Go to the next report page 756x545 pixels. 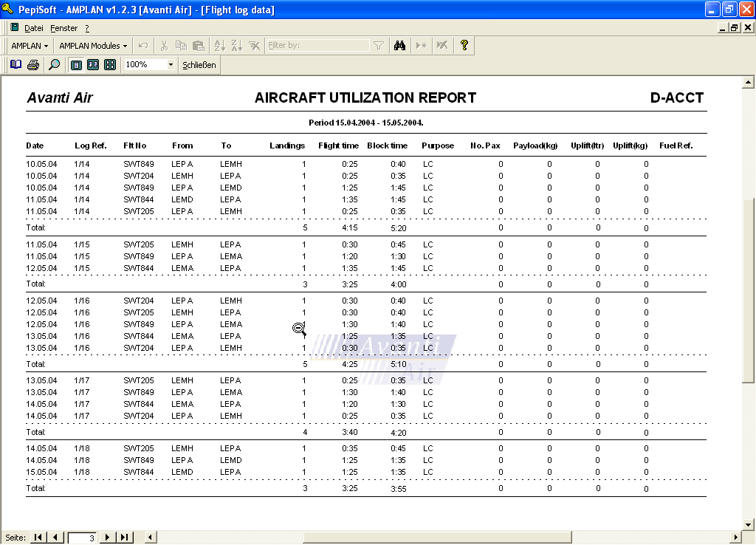coord(108,538)
